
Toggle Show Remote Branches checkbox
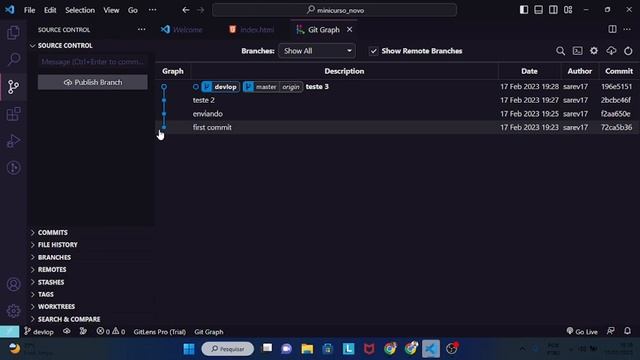tap(373, 51)
